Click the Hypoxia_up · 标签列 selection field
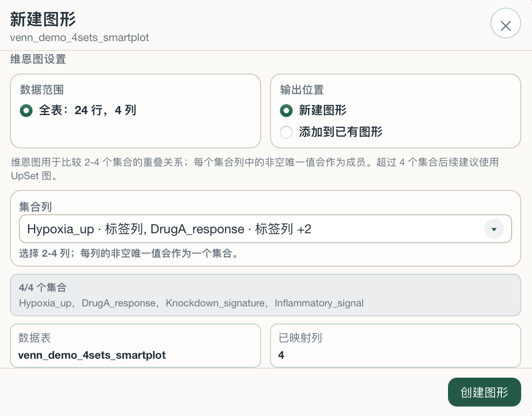The width and height of the screenshot is (532, 416). 265,229
